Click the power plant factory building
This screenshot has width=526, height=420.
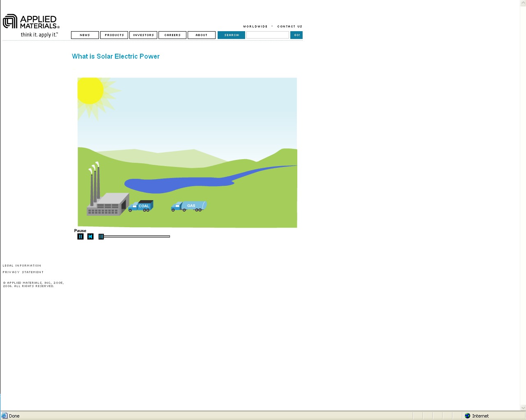click(108, 204)
